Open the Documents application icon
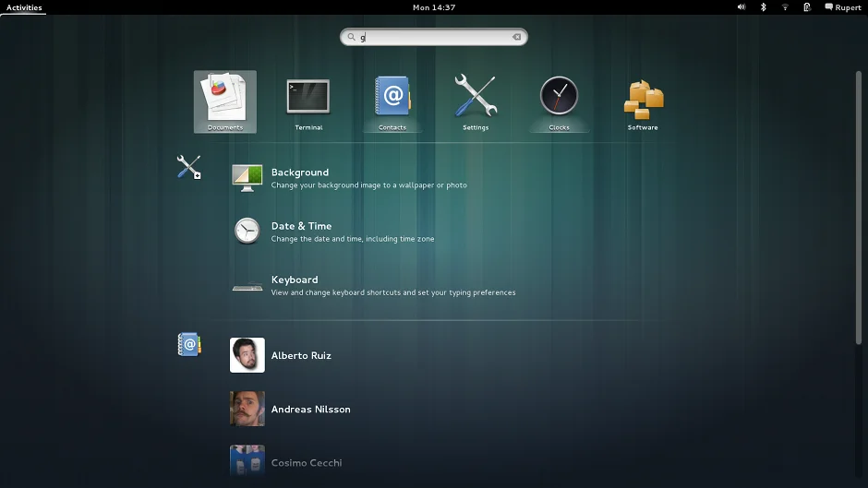 [225, 101]
